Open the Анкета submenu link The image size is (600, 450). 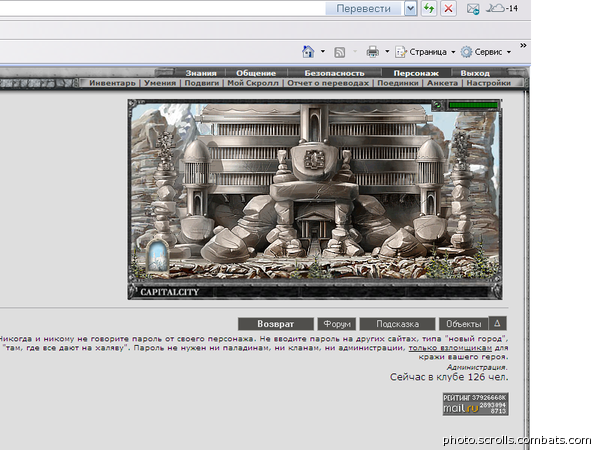pyautogui.click(x=442, y=83)
